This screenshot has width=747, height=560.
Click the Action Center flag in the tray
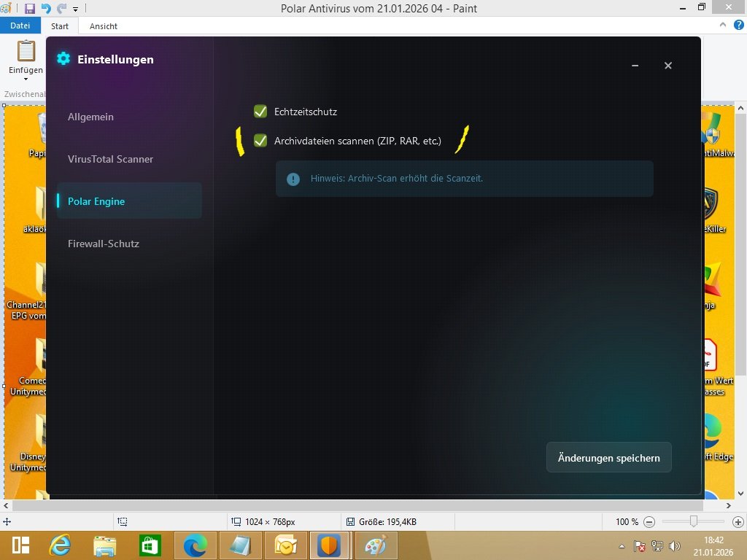(639, 545)
